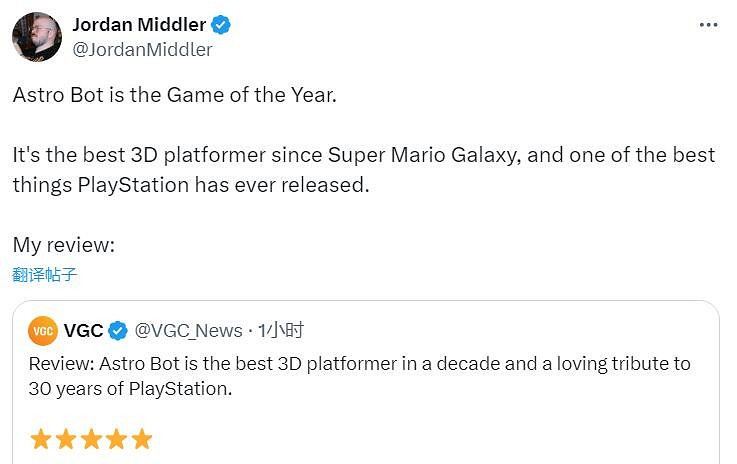This screenshot has width=737, height=464.
Task: Click verified badge next to VGC
Action: [117, 331]
